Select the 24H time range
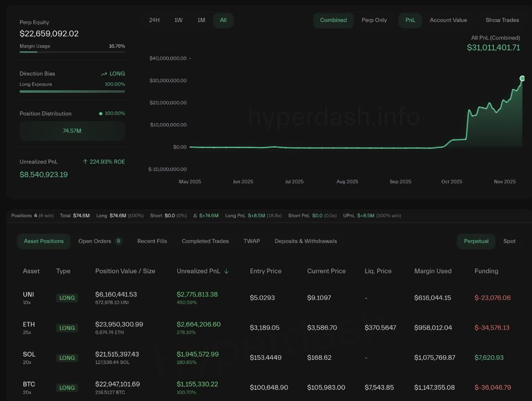The width and height of the screenshot is (532, 401). point(154,20)
